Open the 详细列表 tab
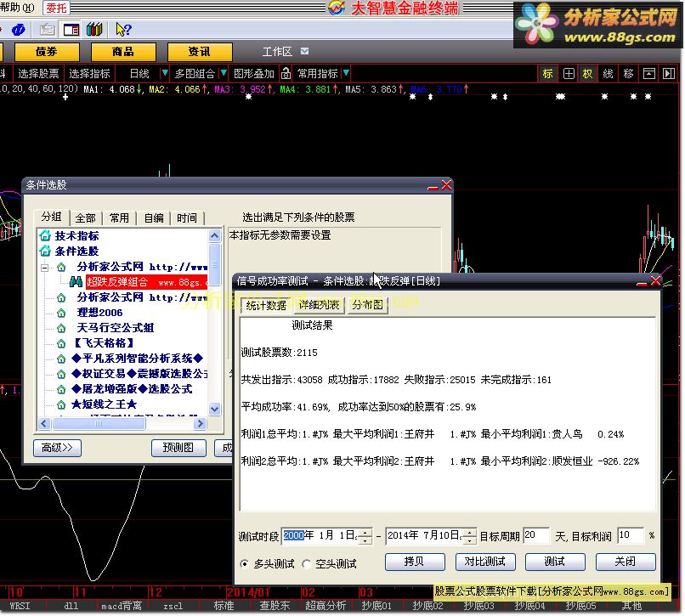 [319, 305]
